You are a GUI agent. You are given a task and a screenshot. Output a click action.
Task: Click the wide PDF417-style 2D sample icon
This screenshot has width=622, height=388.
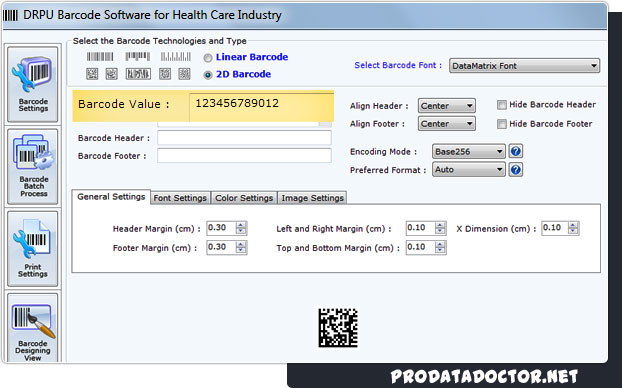(x=138, y=74)
